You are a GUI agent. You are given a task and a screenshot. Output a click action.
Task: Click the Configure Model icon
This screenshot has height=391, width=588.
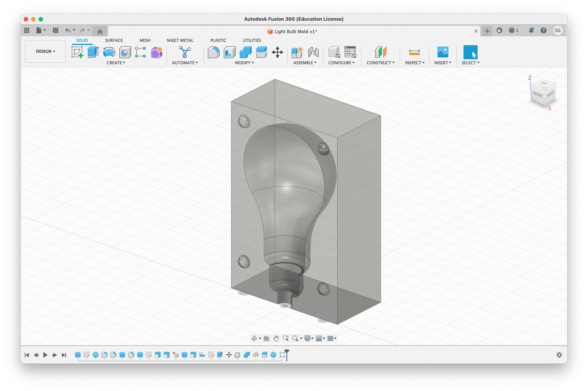point(334,52)
